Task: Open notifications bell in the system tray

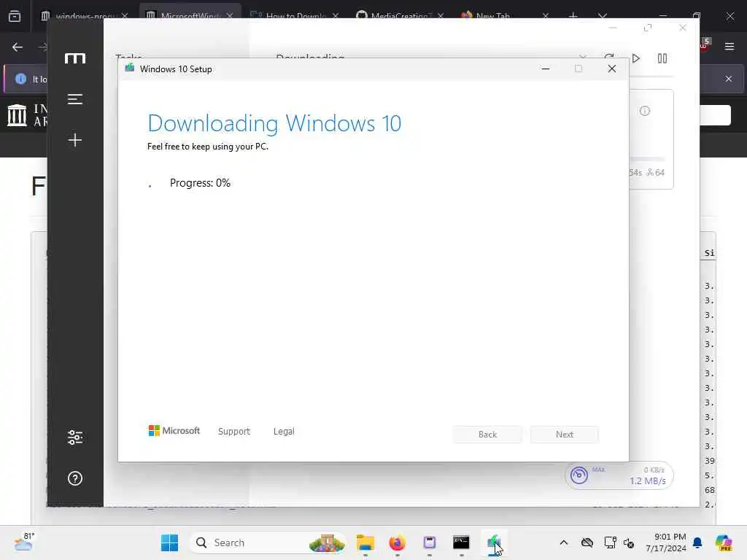Action: pyautogui.click(x=698, y=542)
